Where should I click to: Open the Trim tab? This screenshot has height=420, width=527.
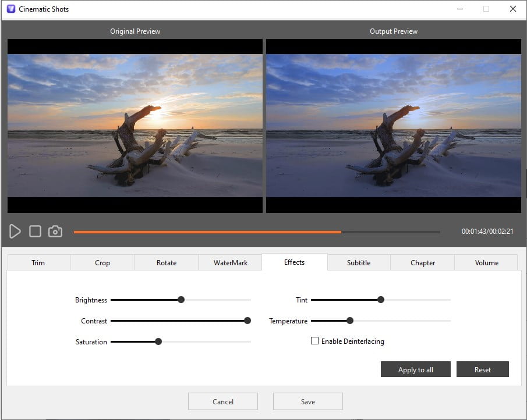click(x=38, y=262)
